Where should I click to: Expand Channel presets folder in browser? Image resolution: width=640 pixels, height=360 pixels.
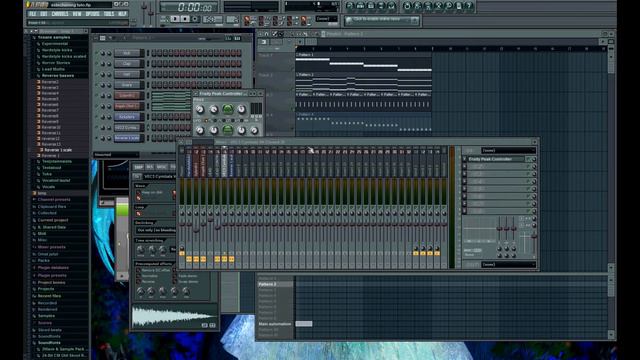53,200
